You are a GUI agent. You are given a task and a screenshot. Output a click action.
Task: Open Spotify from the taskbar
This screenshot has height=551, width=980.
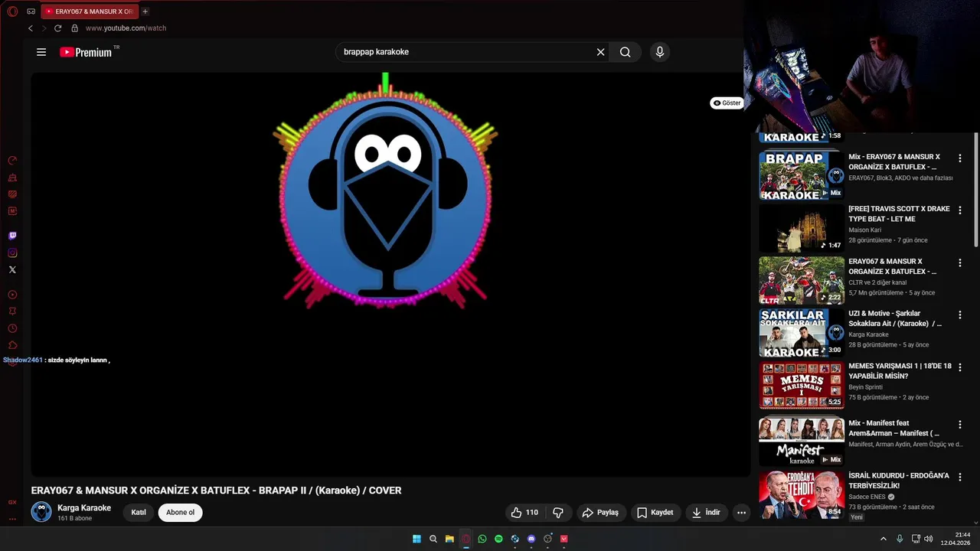[498, 539]
